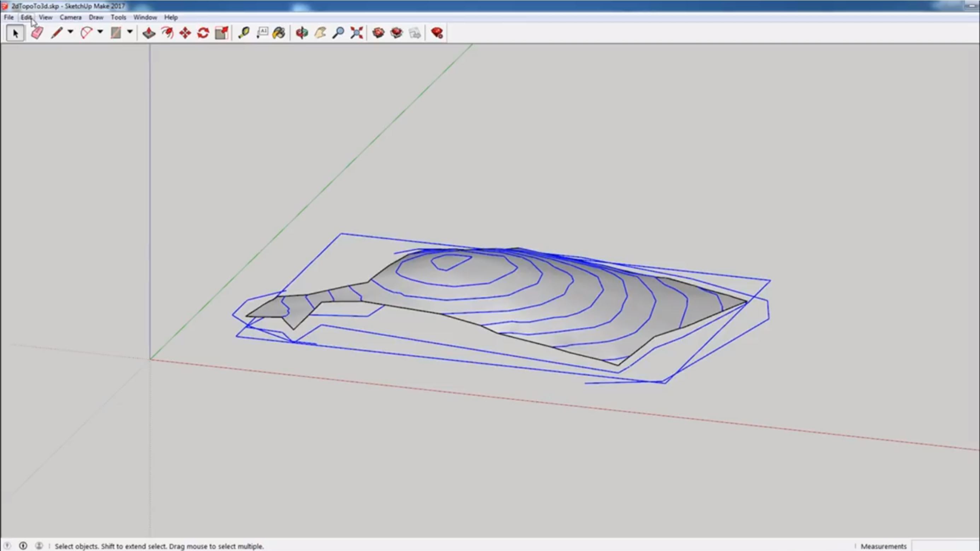Screen dimensions: 980x551
Task: Open the 3D Warehouse icon
Action: pos(378,33)
